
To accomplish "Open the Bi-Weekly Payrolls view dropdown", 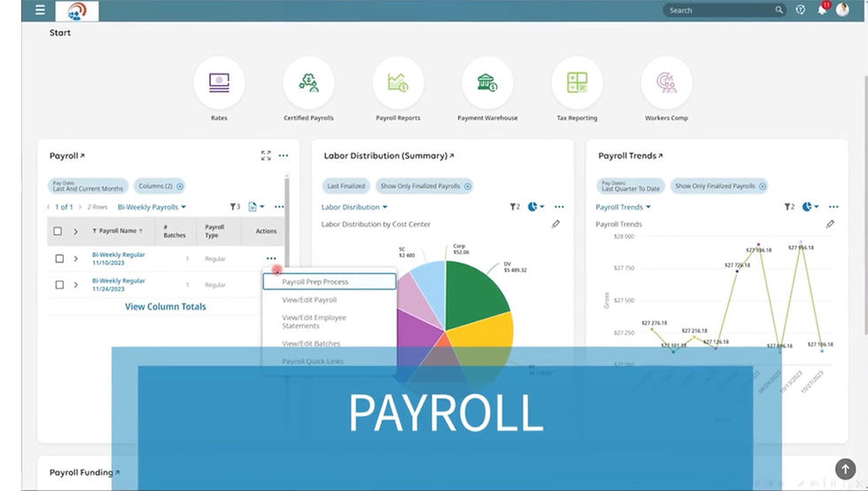I will point(151,207).
